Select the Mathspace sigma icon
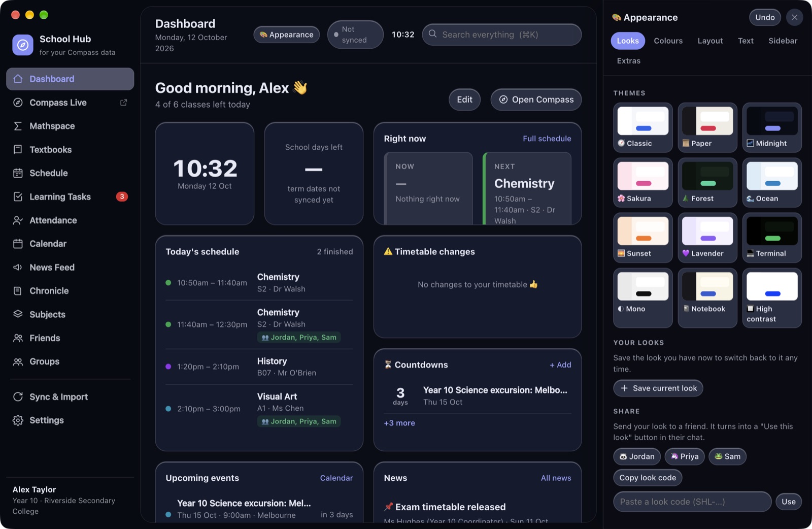The width and height of the screenshot is (812, 529). coord(18,126)
